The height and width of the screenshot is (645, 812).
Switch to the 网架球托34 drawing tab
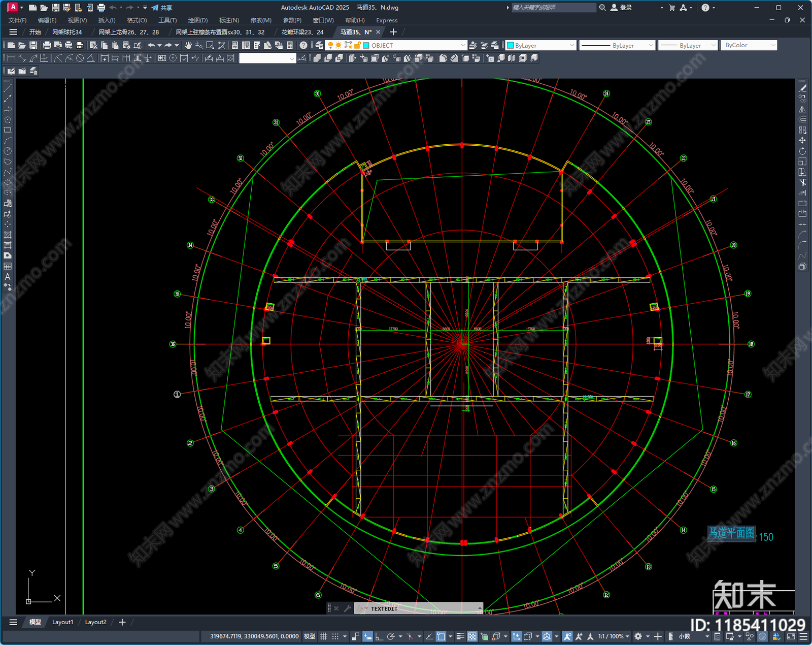pos(67,32)
